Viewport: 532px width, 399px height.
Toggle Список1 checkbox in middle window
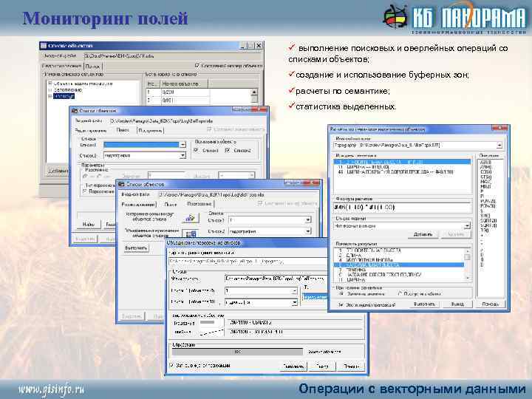click(197, 150)
